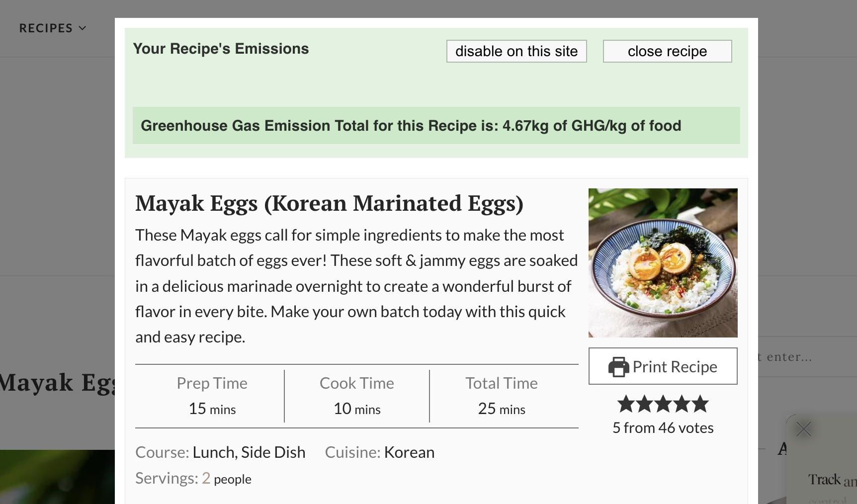Click the third rating star
857x504 pixels.
pos(663,404)
